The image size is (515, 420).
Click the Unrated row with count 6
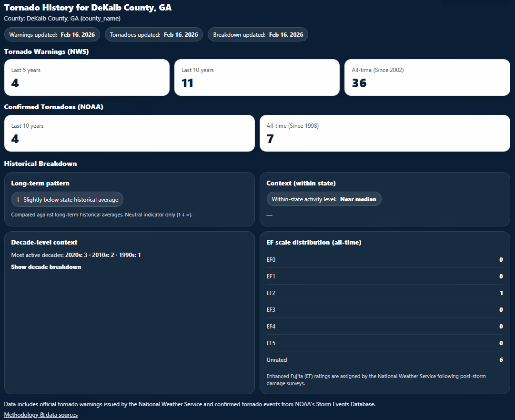tap(384, 360)
